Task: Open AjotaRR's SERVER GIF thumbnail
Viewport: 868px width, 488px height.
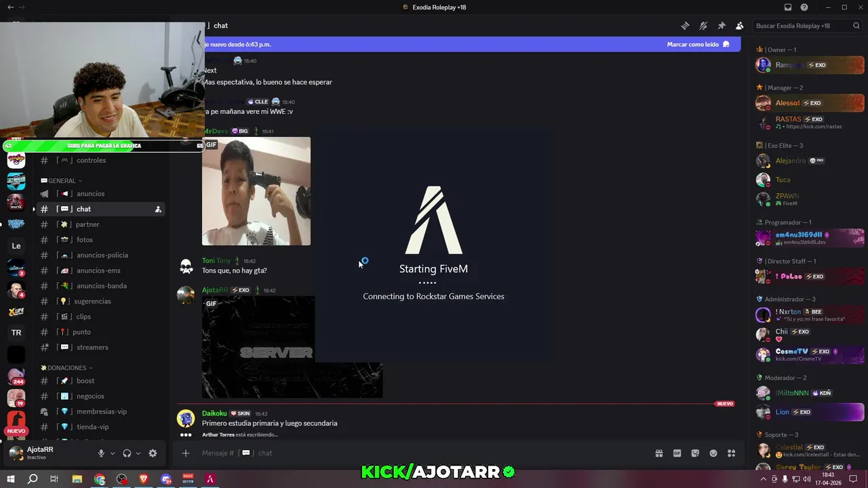Action: coord(292,347)
